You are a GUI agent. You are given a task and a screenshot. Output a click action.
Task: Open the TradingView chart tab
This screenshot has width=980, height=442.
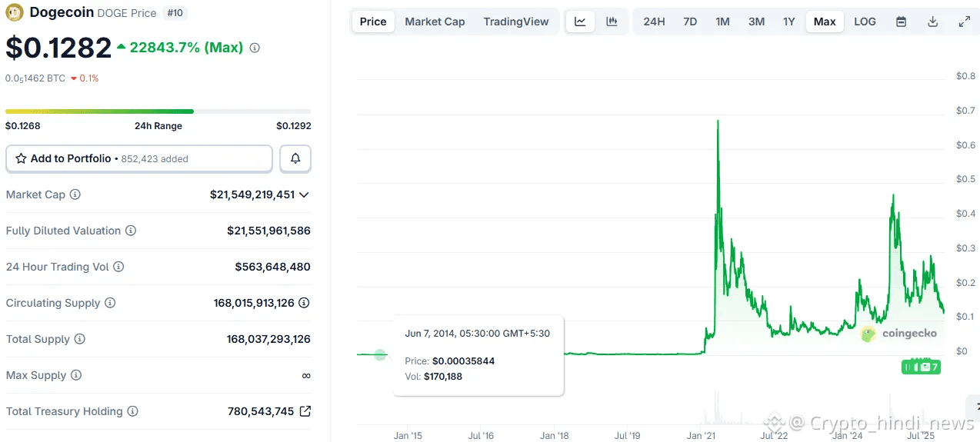coord(516,22)
